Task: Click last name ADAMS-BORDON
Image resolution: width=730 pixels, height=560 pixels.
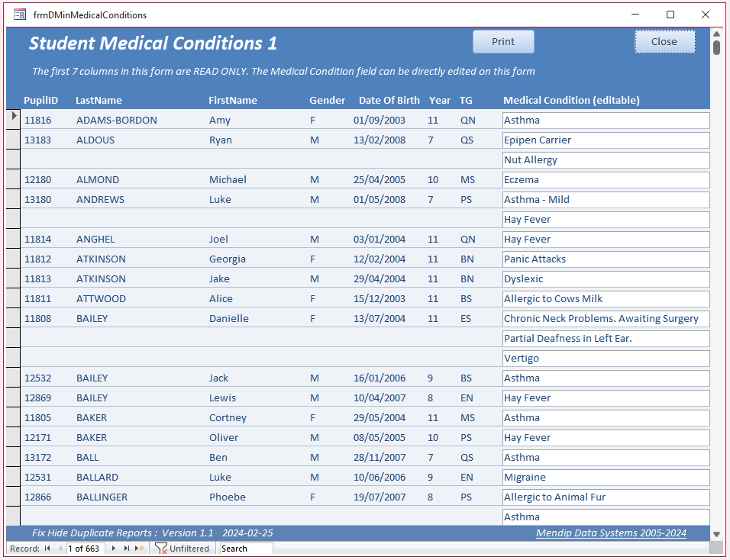Action: [117, 121]
